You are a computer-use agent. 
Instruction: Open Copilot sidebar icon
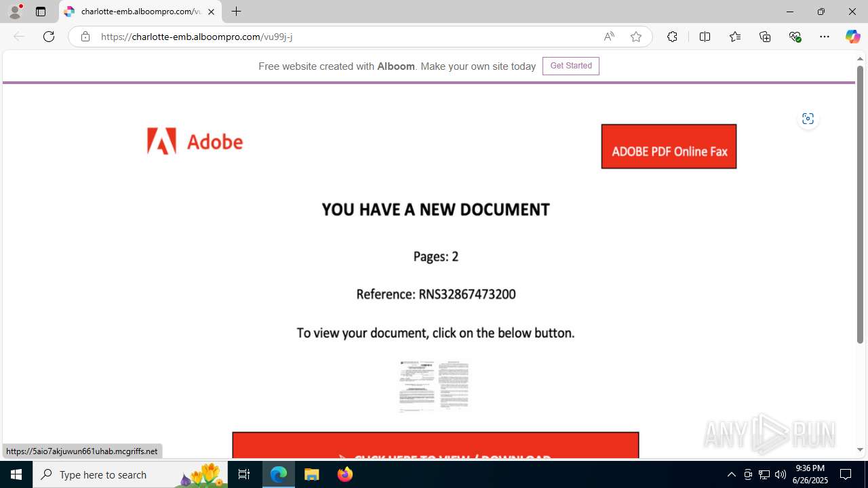tap(852, 37)
